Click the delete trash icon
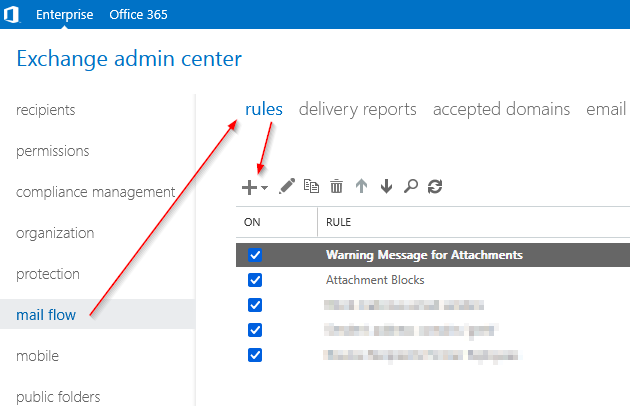The width and height of the screenshot is (630, 406). click(336, 187)
